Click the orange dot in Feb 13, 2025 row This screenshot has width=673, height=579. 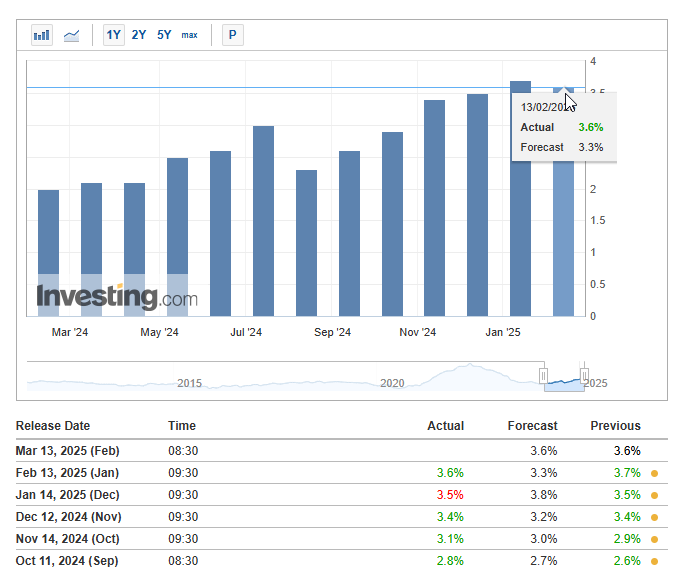pos(655,473)
